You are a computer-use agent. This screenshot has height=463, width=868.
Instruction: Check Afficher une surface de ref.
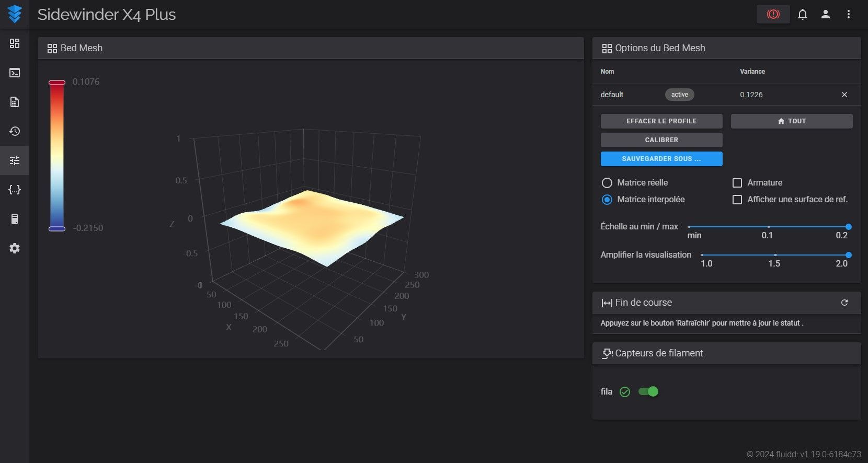pos(737,200)
